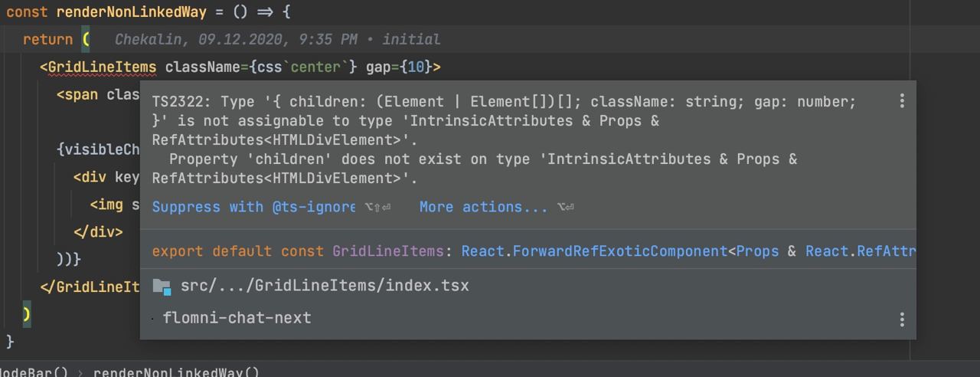Click the folder icon beside src/.../GridLineItems/index.tsx
Screen dimensions: 980x377
pyautogui.click(x=162, y=287)
